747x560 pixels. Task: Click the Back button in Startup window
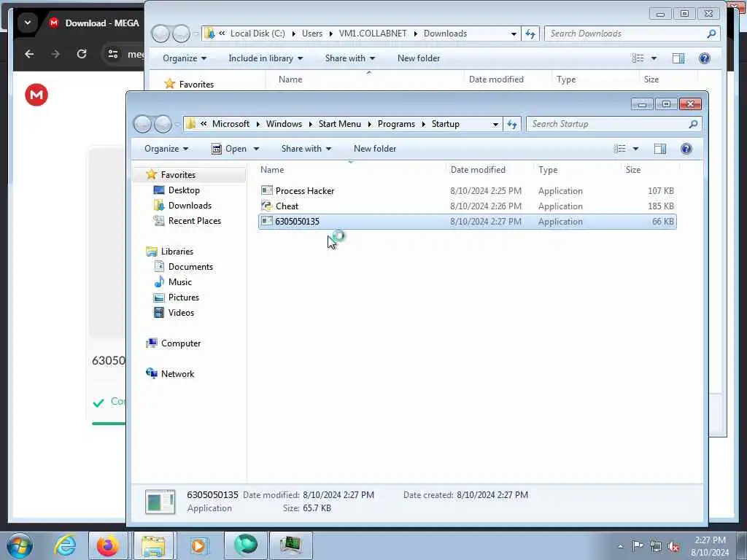click(142, 124)
